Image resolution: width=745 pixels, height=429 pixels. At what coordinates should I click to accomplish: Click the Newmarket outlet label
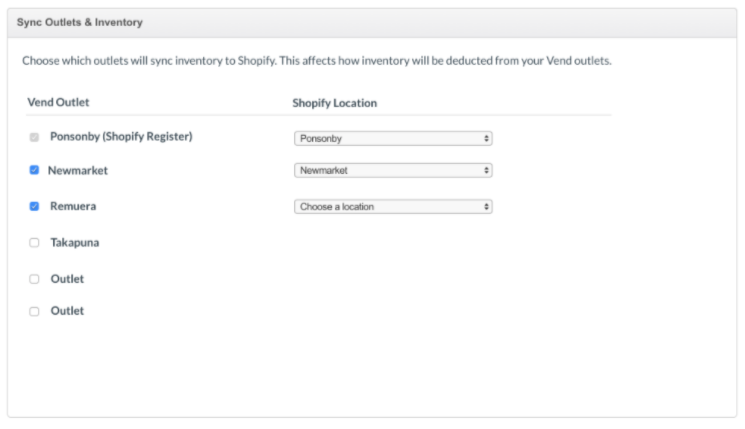coord(78,171)
